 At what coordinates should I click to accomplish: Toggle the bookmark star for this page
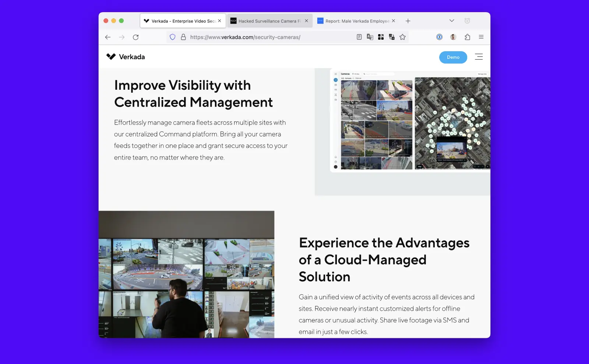[x=402, y=37]
